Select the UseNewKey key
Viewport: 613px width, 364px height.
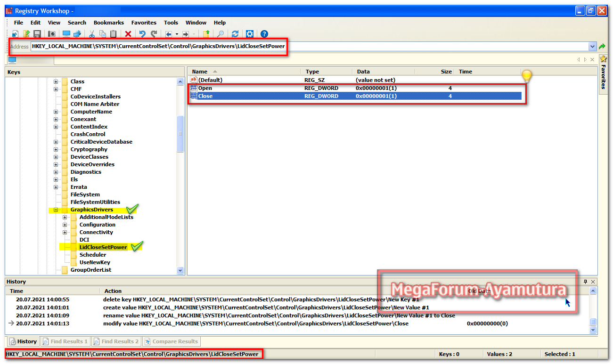(x=95, y=262)
